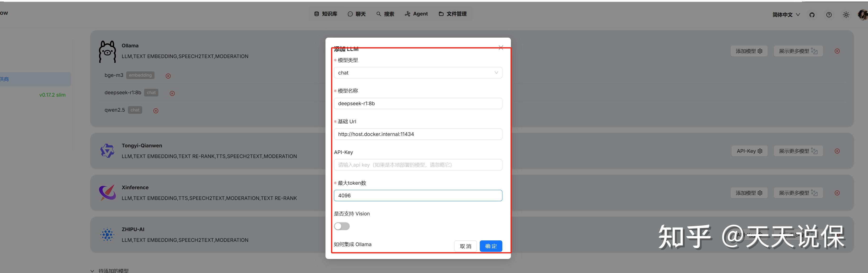868x273 pixels.
Task: Open the help question mark icon
Action: 829,15
